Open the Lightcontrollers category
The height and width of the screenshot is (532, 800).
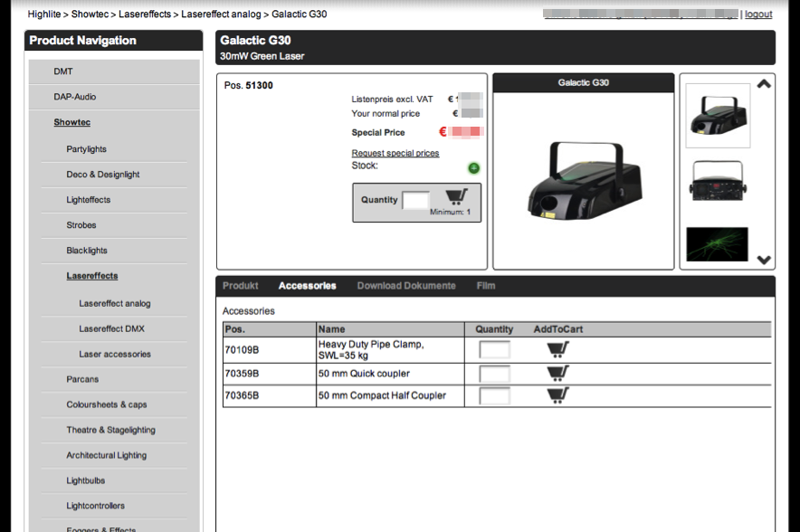pyautogui.click(x=95, y=506)
